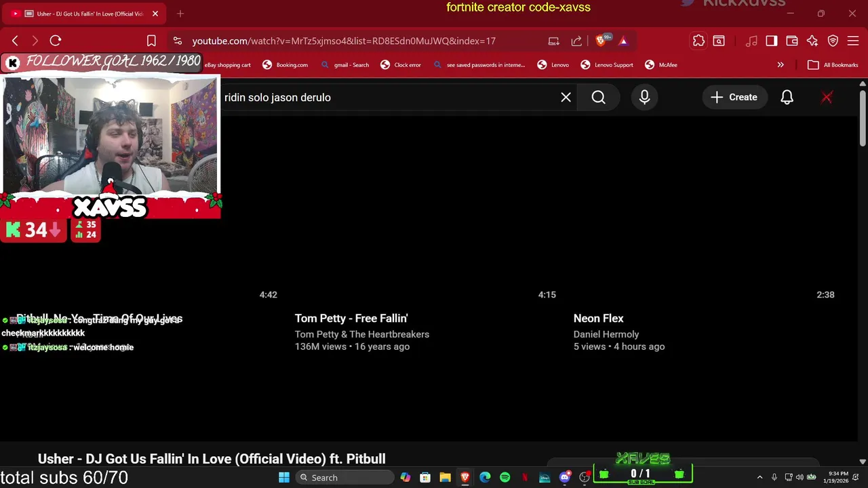Image resolution: width=868 pixels, height=488 pixels.
Task: Go back using browser back arrow
Action: click(15, 41)
